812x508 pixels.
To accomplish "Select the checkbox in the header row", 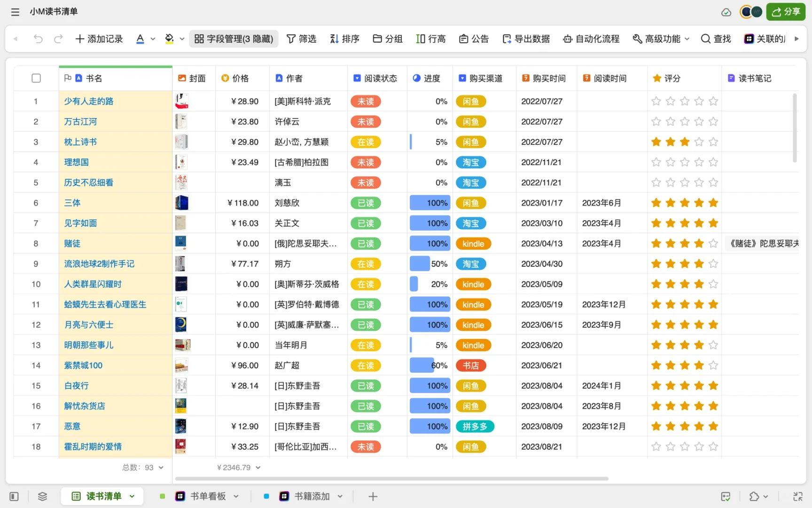I will [36, 78].
